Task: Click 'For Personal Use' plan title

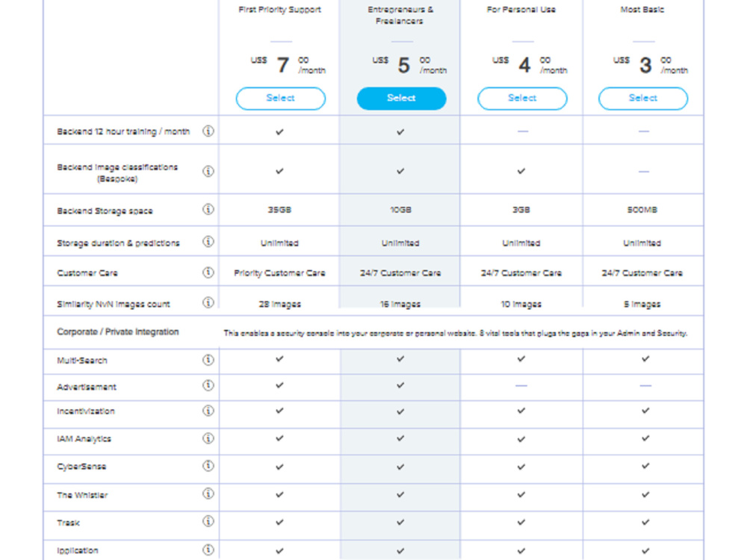Action: [521, 10]
